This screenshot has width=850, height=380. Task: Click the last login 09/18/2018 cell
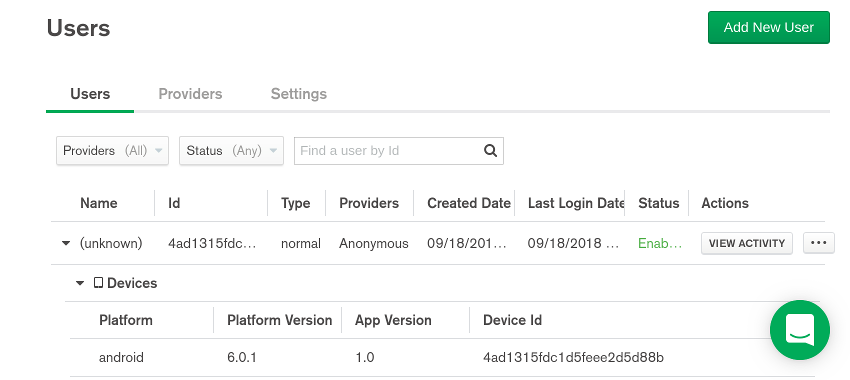tap(574, 243)
